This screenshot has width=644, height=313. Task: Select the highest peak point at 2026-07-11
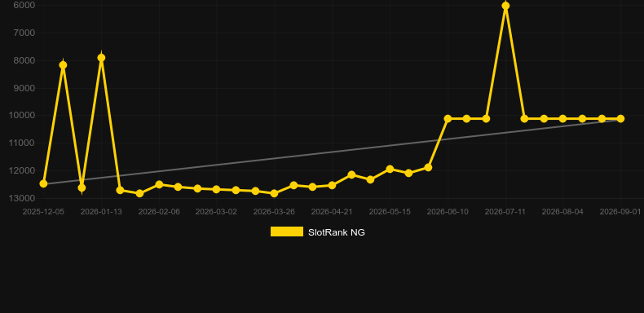505,6
